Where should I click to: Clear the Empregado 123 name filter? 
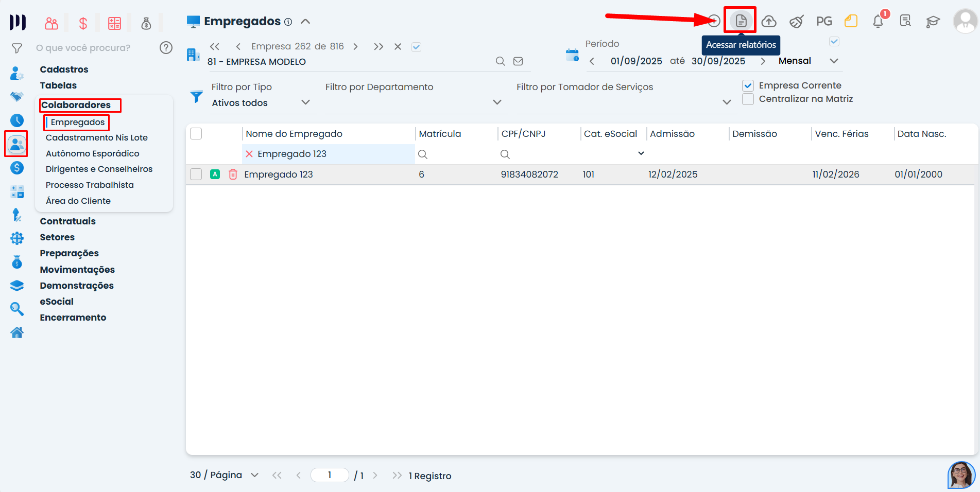[249, 154]
